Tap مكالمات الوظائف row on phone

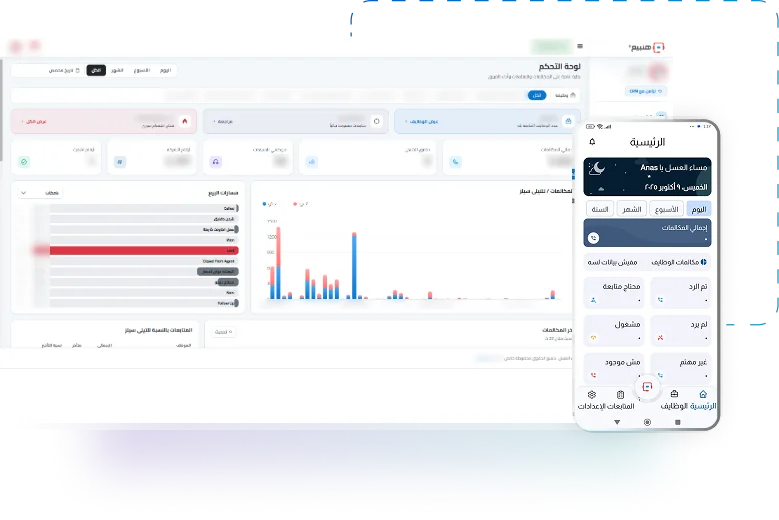(647, 262)
